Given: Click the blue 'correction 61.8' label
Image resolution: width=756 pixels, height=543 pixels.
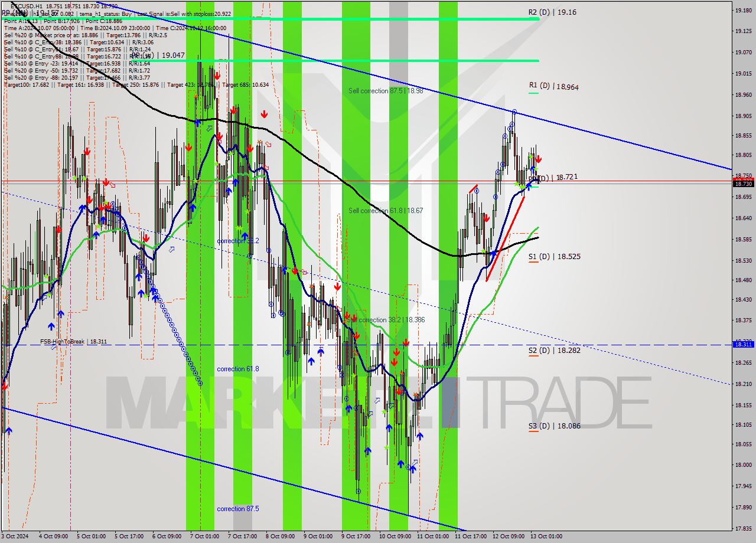Looking at the screenshot, I should 237,369.
